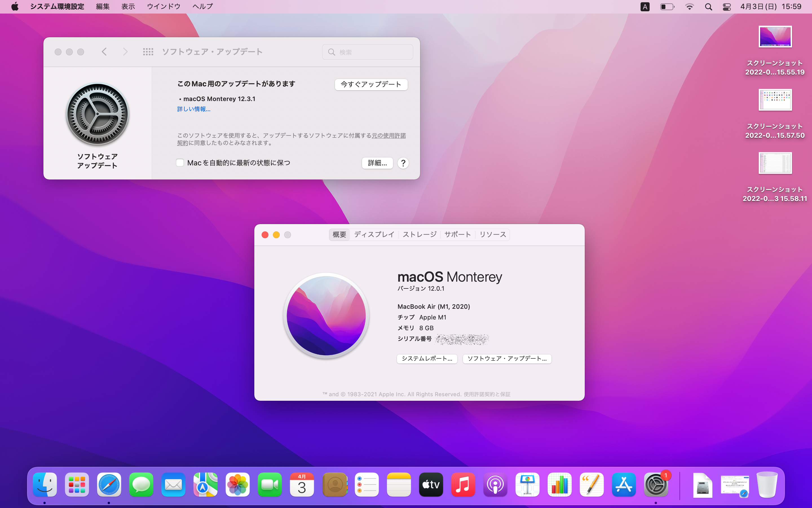This screenshot has width=812, height=508.
Task: Launch Keynote from the Dock
Action: pos(528,485)
